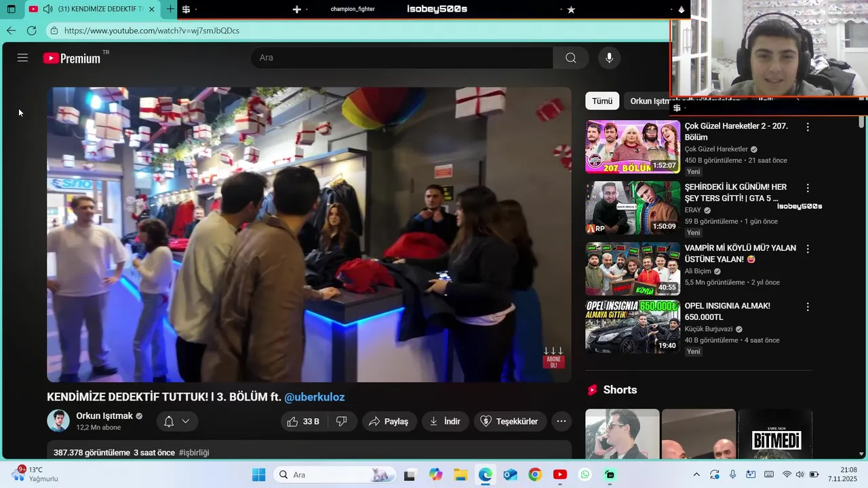The image size is (868, 488).
Task: Open options for OPEL INSIGNIA ALMAK video
Action: click(808, 307)
